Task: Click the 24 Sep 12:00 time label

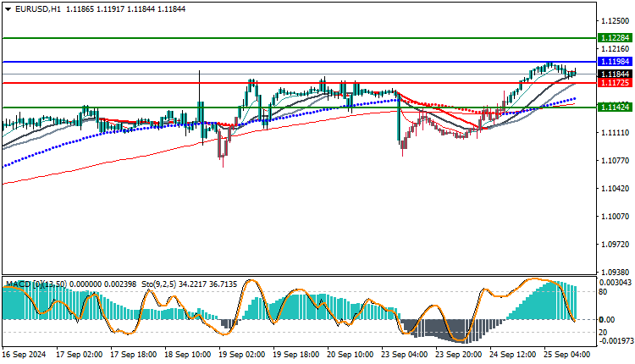Action: 513,355
